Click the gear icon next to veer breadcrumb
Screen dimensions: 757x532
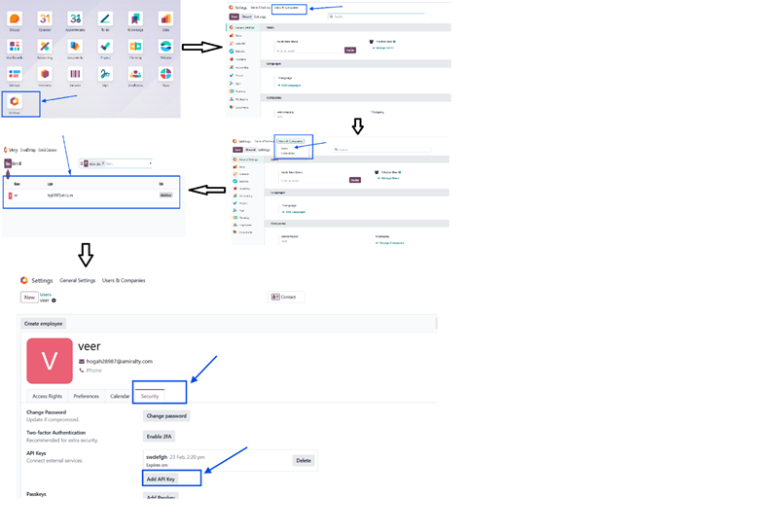[54, 301]
